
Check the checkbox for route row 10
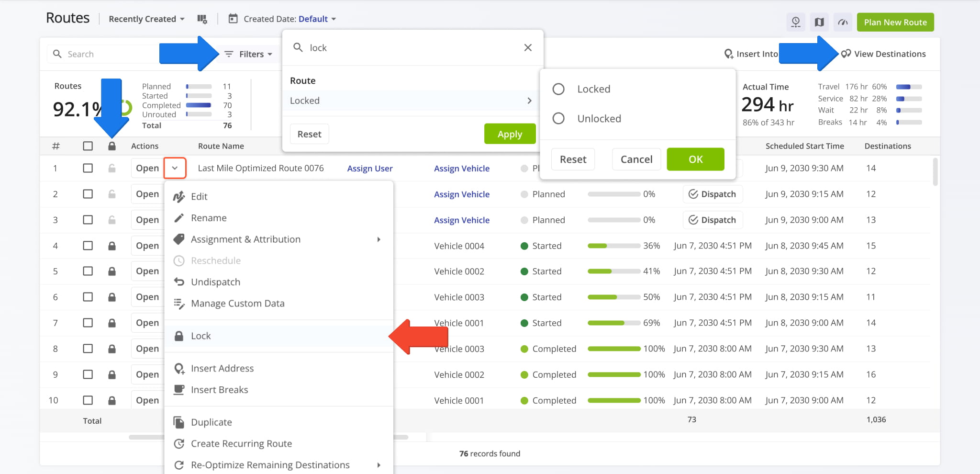point(88,400)
